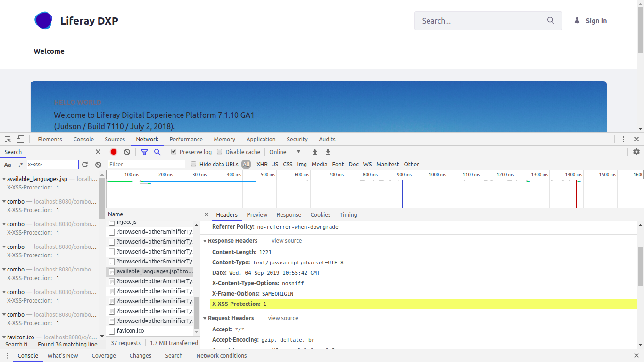Click the network Filter input field
This screenshot has height=362, width=644.
tap(146, 164)
